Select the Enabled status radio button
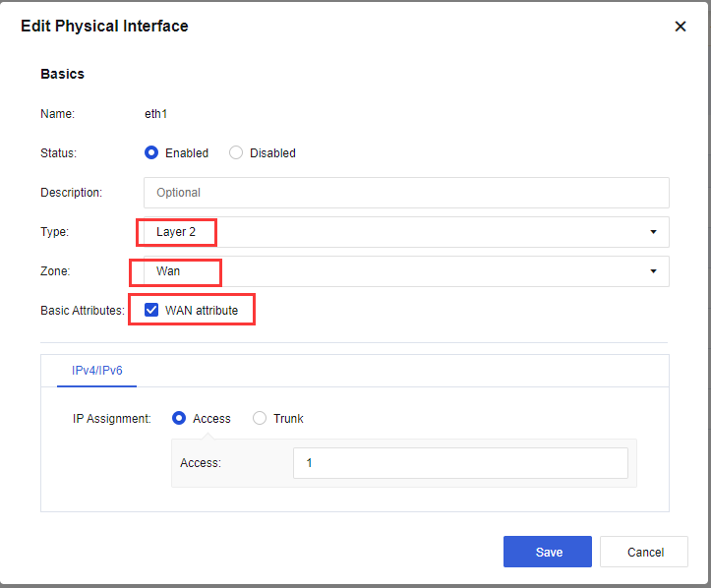Screen dimensions: 711x588 click(x=151, y=152)
